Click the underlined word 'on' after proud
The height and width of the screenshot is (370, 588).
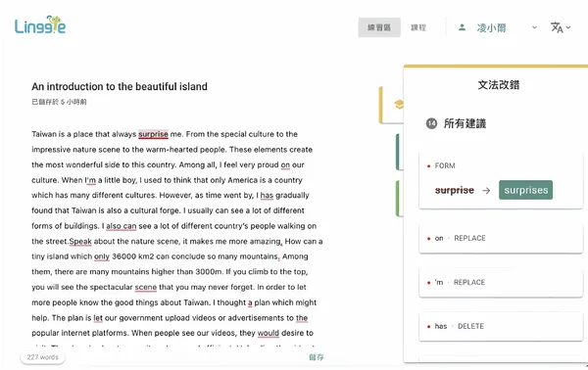[285, 164]
